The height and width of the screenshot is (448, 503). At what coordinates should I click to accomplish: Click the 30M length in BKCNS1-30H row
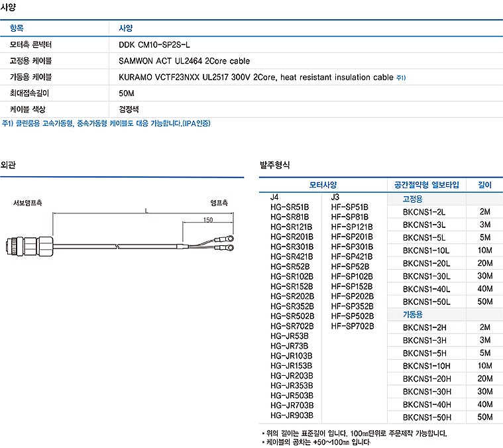[x=485, y=391]
